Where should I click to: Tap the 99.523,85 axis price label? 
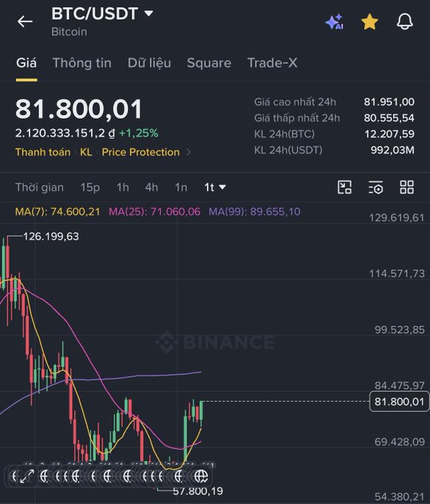tap(400, 330)
